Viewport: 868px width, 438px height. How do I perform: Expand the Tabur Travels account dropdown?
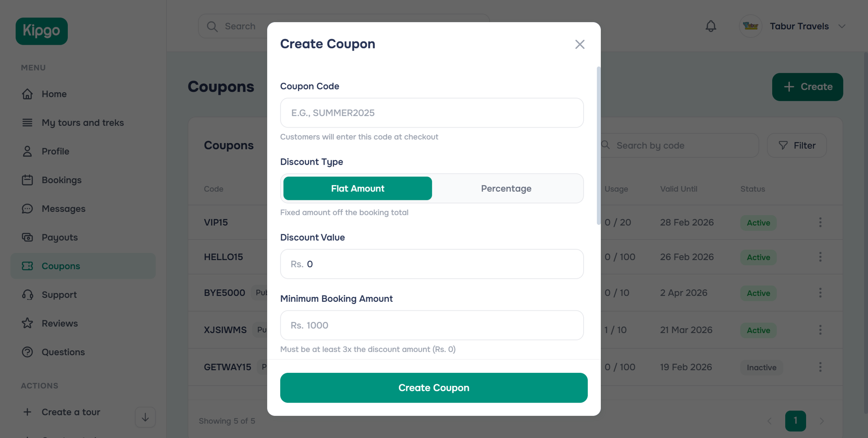[842, 26]
